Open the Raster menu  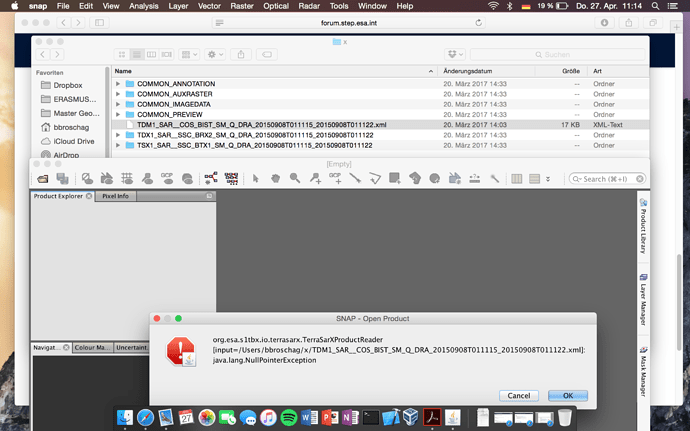coord(242,6)
